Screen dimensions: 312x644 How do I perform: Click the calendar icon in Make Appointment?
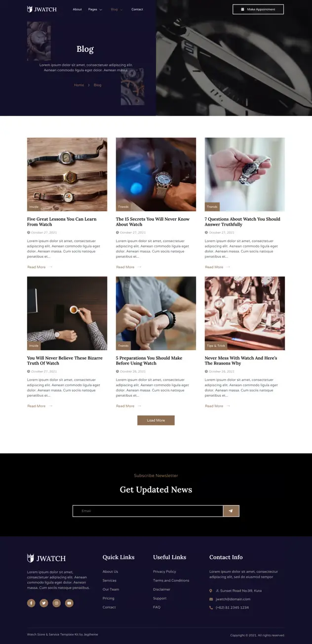[242, 9]
